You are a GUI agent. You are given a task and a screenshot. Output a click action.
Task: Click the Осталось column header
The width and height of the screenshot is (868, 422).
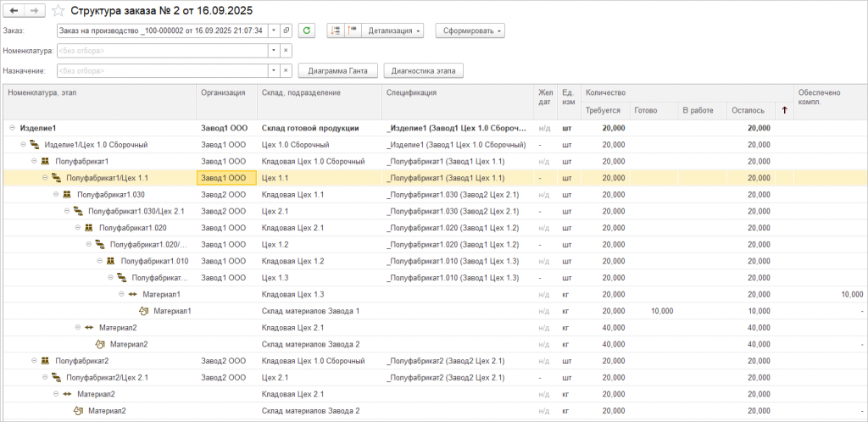pyautogui.click(x=751, y=111)
